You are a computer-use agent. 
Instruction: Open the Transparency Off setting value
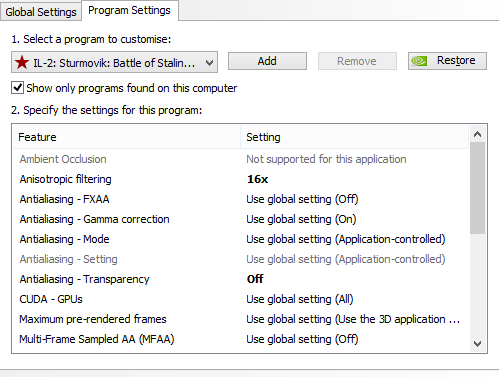[x=255, y=279]
